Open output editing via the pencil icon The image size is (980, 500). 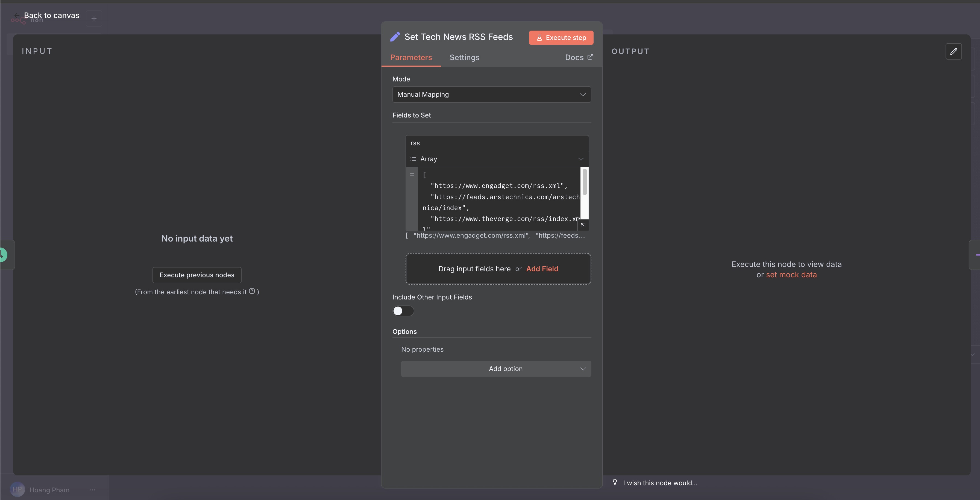(954, 51)
